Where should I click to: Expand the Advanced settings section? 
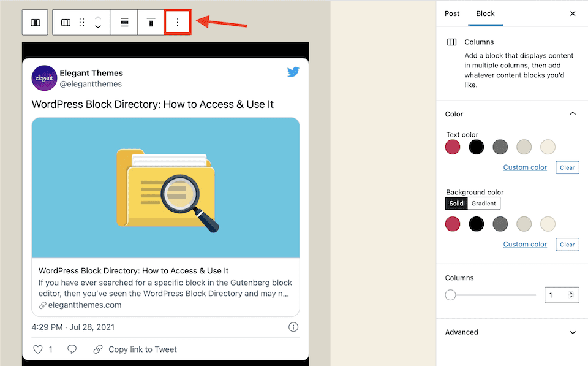pyautogui.click(x=512, y=332)
